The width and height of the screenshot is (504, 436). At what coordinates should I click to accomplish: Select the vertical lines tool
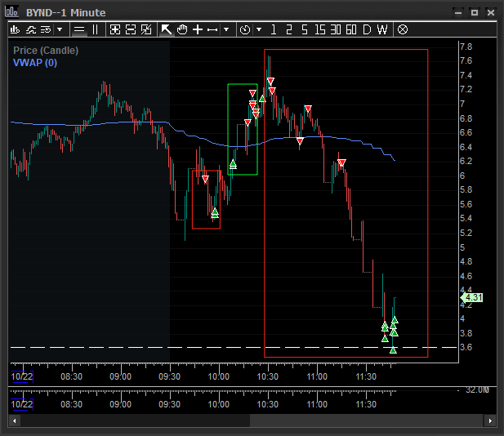coord(95,30)
